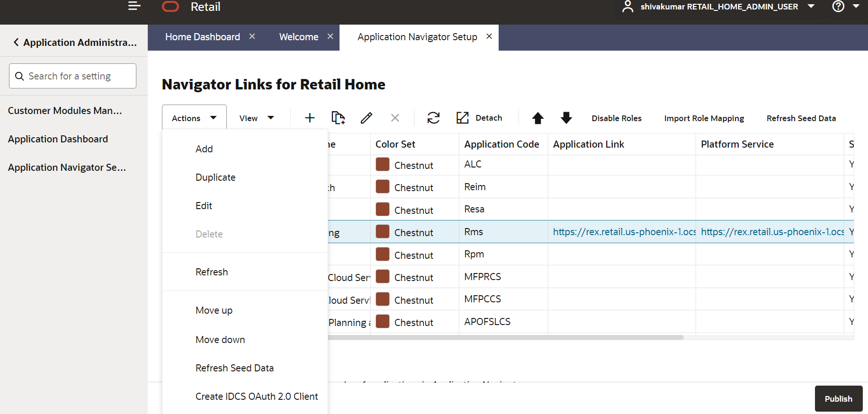Viewport: 868px width, 414px height.
Task: Focus the Search for a setting field
Action: (72, 76)
